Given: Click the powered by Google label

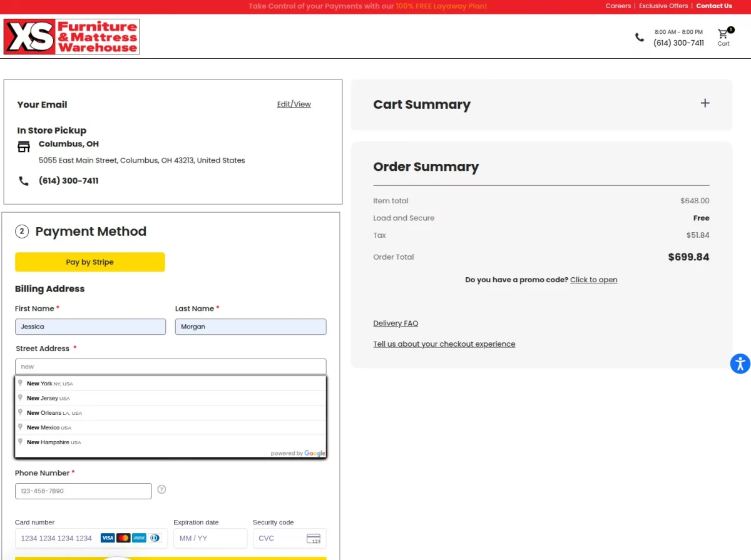Looking at the screenshot, I should coord(299,453).
